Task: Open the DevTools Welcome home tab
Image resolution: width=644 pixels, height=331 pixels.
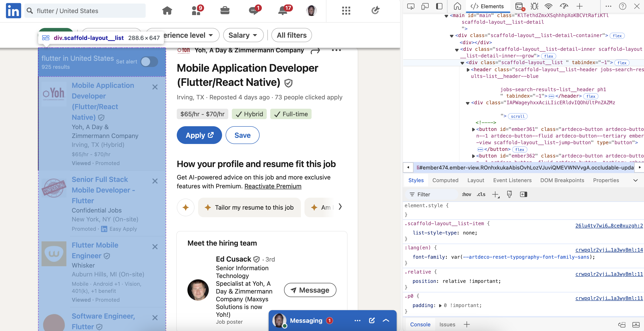Action: tap(457, 6)
